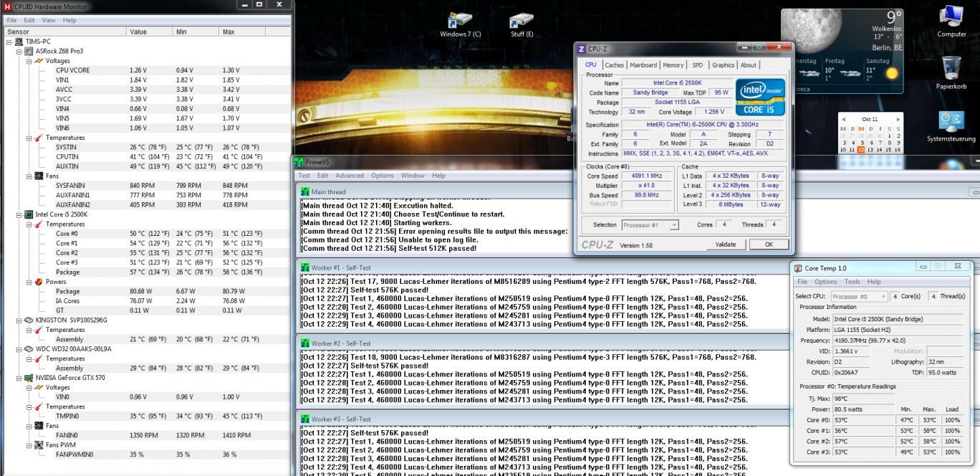Select the CPU VCORE row
The image size is (980, 476).
point(147,70)
